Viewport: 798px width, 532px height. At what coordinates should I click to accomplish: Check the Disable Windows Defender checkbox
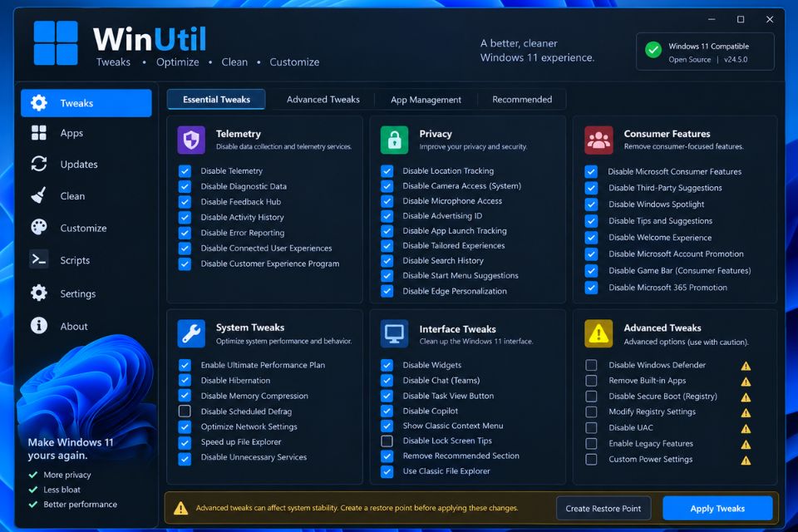[x=591, y=365]
